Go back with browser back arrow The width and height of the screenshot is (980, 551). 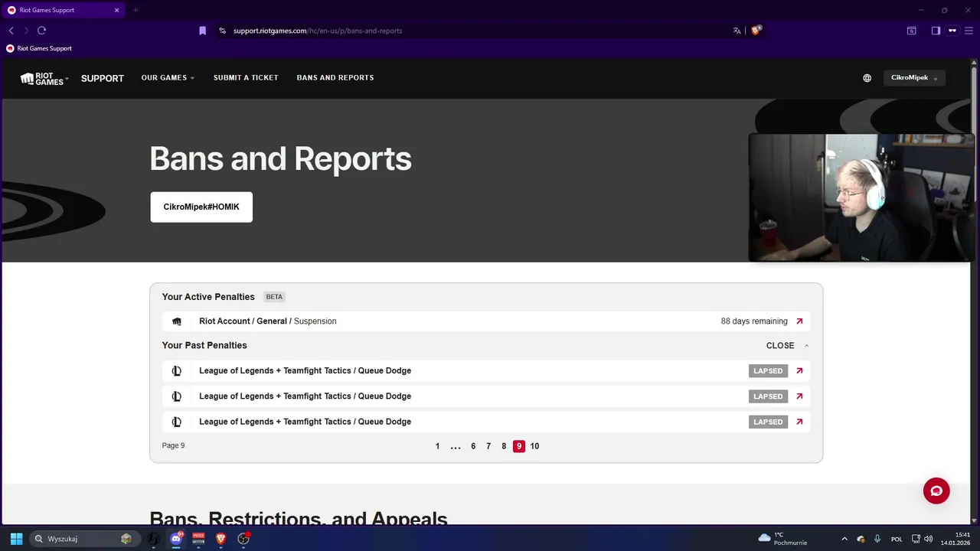[x=11, y=31]
